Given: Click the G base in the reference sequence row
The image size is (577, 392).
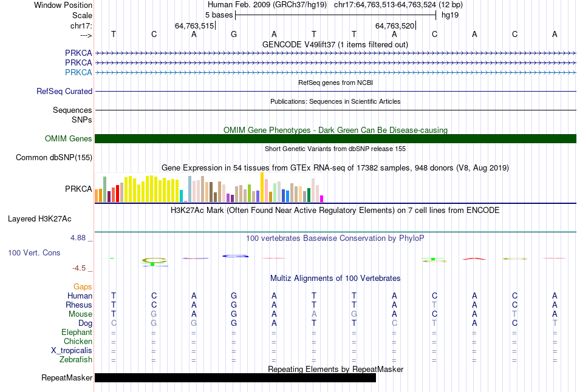Looking at the screenshot, I should (x=234, y=34).
